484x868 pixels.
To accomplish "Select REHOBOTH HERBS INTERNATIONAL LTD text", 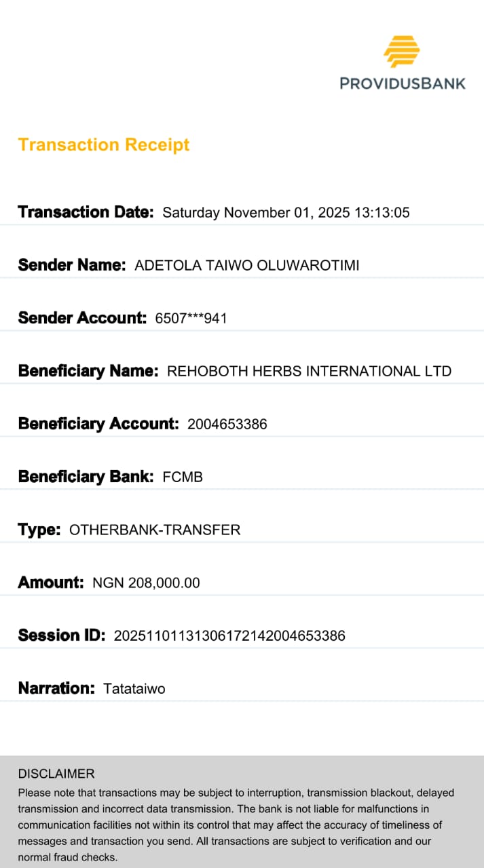I will 309,372.
